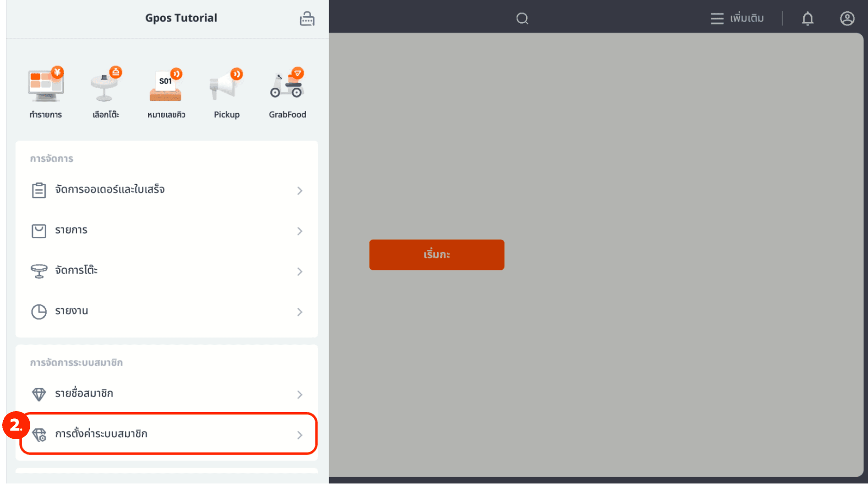Image resolution: width=868 pixels, height=488 pixels.
Task: Open the search magnifier in top bar
Action: [x=522, y=19]
